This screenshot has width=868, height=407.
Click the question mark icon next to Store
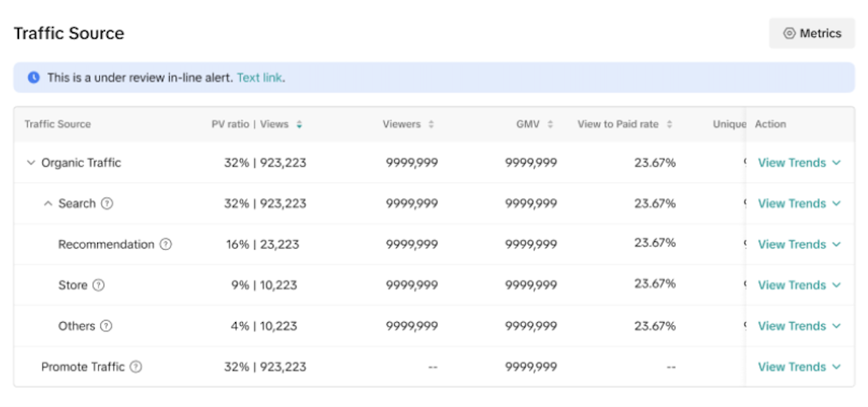99,285
